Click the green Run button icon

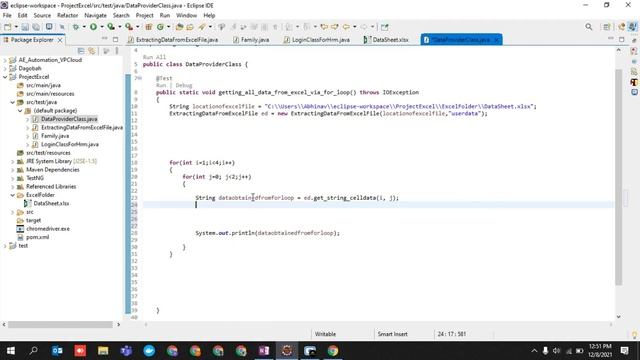point(93,27)
